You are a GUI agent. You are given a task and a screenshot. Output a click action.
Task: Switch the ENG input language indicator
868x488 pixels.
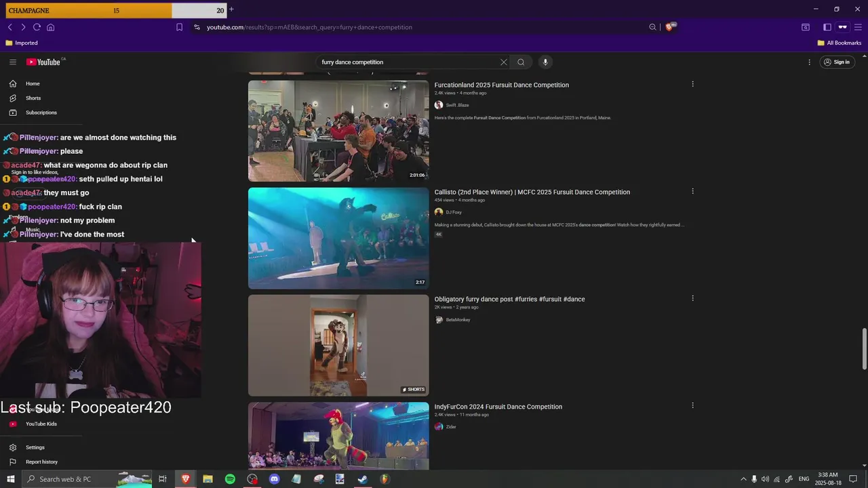(x=803, y=479)
